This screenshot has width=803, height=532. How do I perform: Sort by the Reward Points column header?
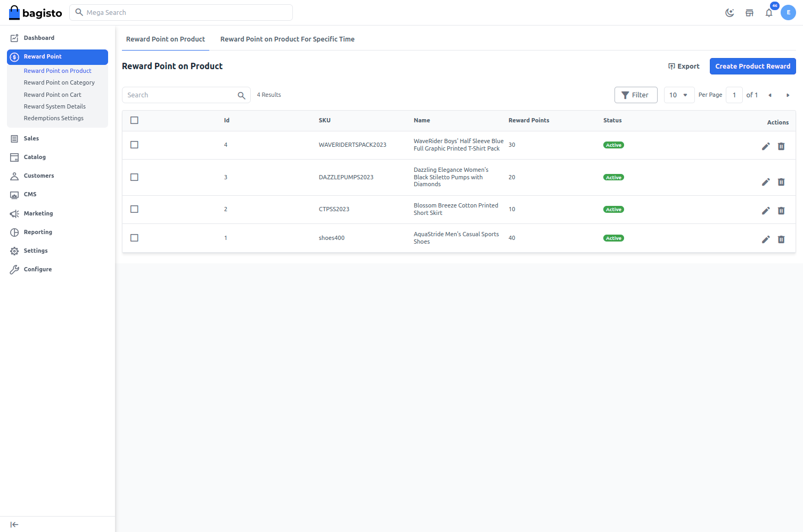point(529,120)
